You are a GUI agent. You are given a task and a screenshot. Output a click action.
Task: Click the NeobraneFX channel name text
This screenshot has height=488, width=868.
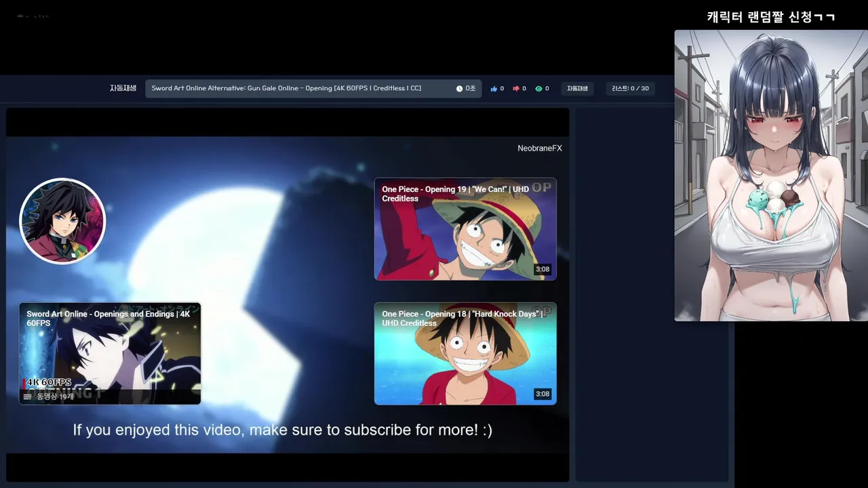pos(540,148)
